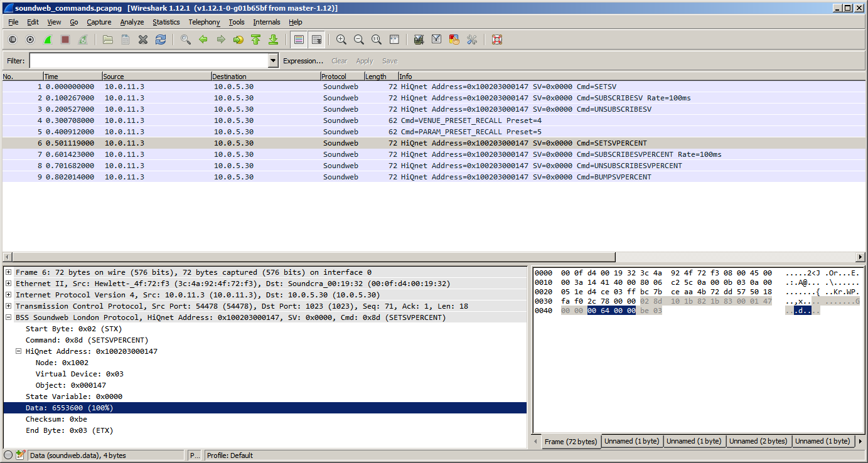Open expert info in status bar
Image resolution: width=868 pixels, height=463 pixels.
(8, 455)
